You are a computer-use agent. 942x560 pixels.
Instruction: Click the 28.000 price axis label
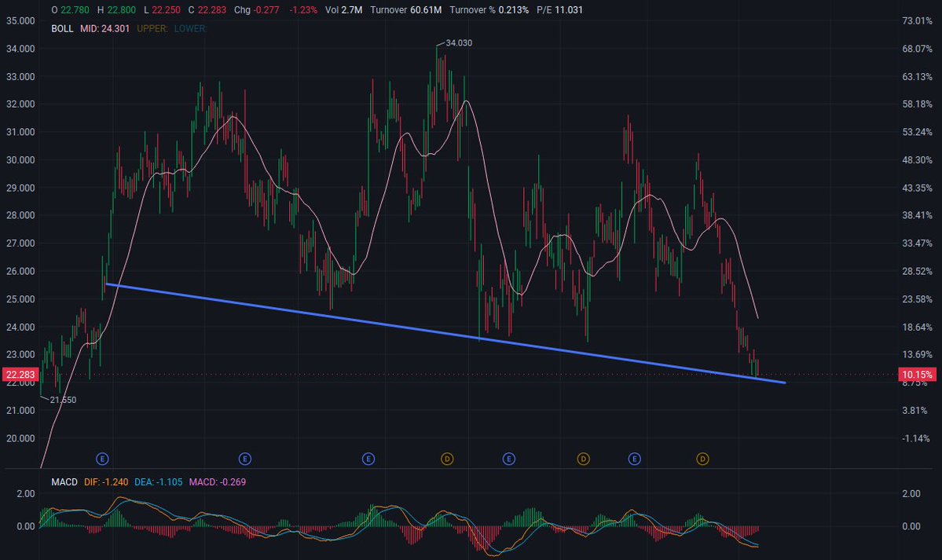[20, 215]
